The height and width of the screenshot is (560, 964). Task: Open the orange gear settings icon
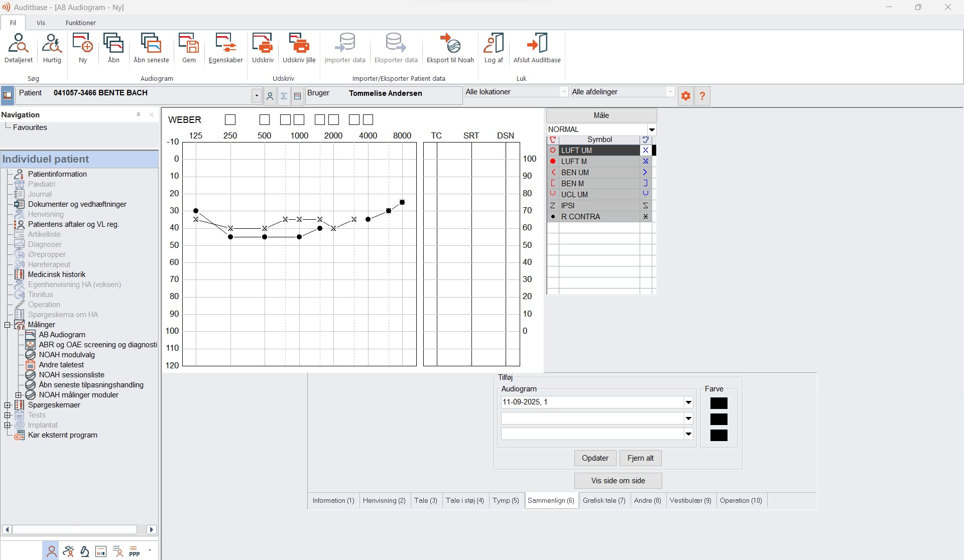point(685,95)
